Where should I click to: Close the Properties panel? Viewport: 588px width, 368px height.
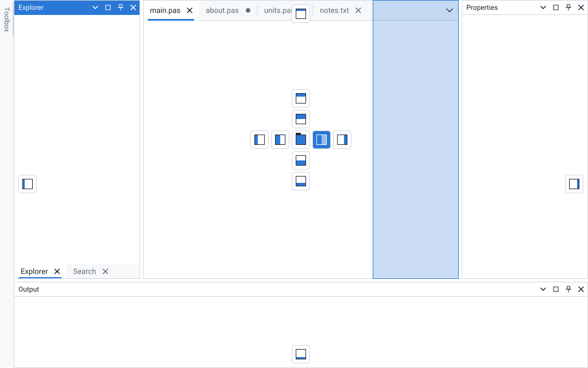click(x=581, y=7)
